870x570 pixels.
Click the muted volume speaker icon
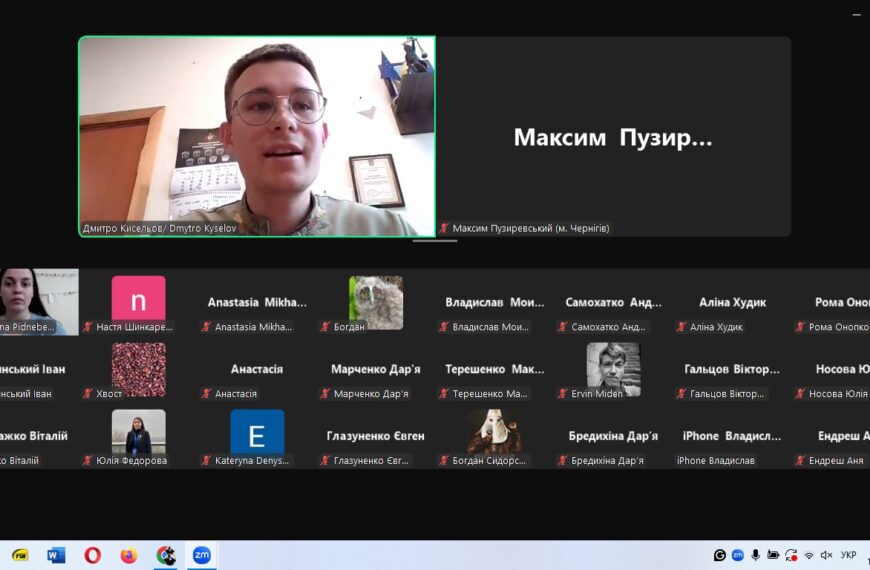tap(827, 555)
